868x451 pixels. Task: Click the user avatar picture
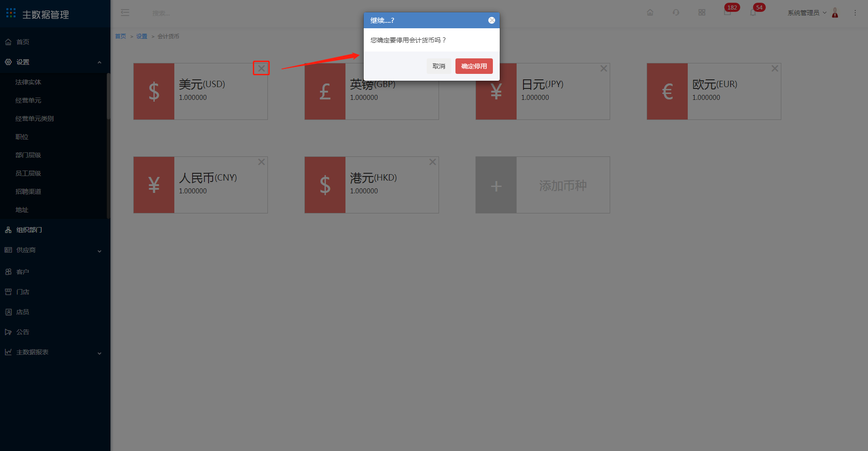point(835,13)
